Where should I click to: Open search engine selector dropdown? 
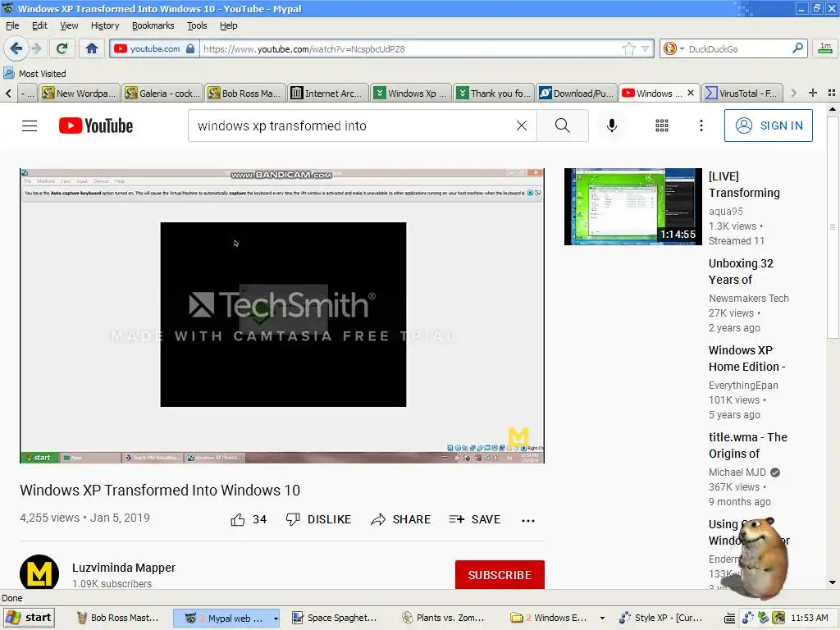point(682,48)
